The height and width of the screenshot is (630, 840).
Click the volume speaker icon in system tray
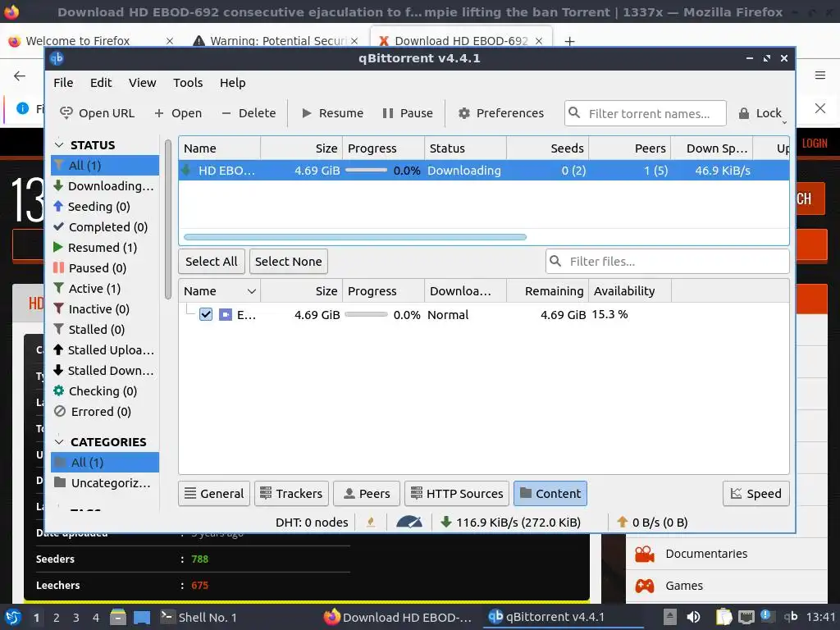[x=693, y=617]
